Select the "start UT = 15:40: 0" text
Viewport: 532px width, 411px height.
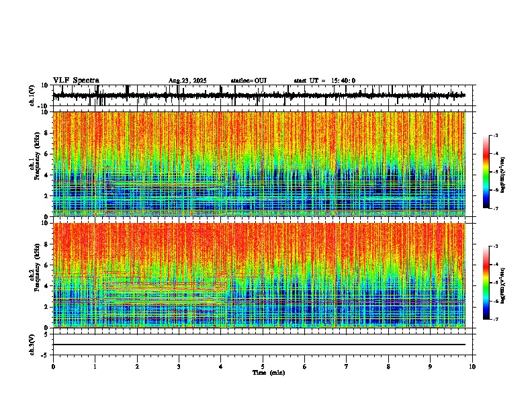(324, 81)
